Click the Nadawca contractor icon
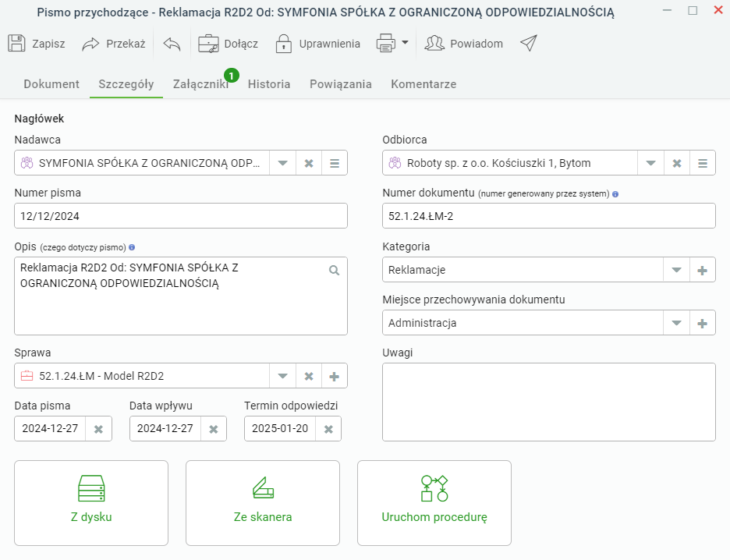Image resolution: width=730 pixels, height=560 pixels. coord(27,163)
